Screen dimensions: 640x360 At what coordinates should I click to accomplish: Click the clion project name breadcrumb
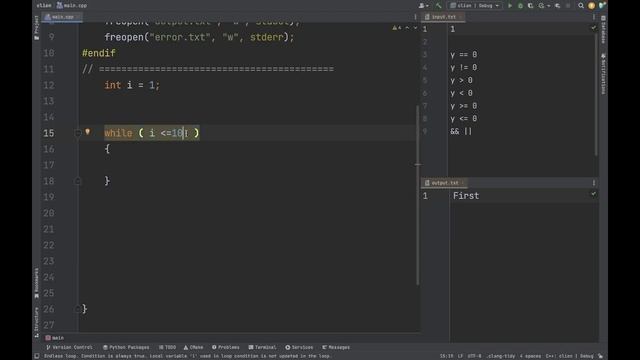44,6
